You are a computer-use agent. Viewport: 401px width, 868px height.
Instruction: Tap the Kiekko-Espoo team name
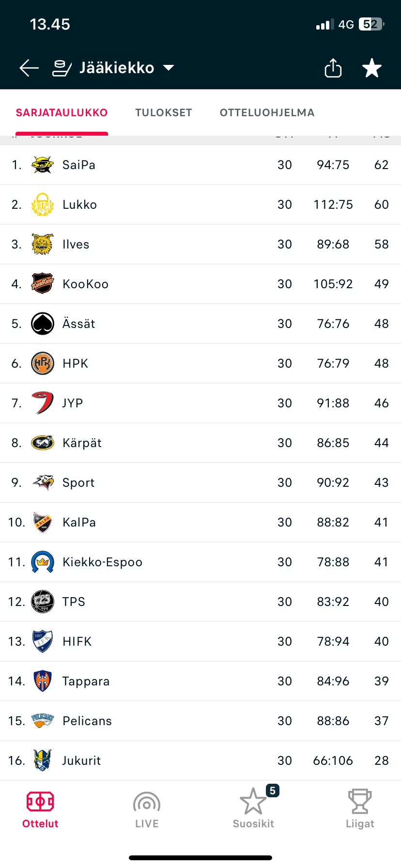click(102, 562)
